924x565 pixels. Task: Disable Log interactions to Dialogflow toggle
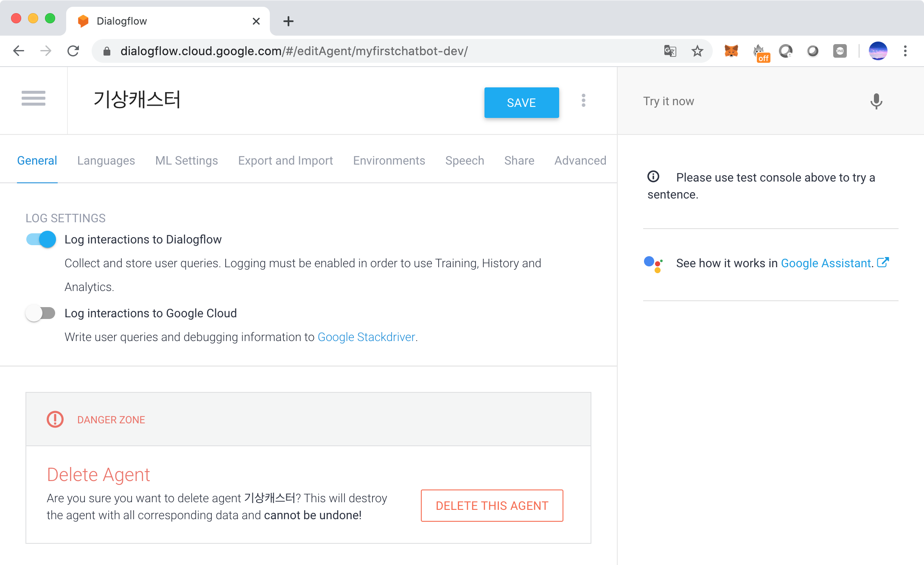[41, 239]
